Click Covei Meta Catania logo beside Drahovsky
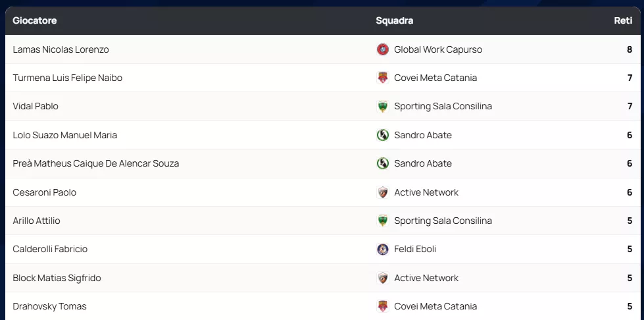This screenshot has height=320, width=644. (x=382, y=306)
